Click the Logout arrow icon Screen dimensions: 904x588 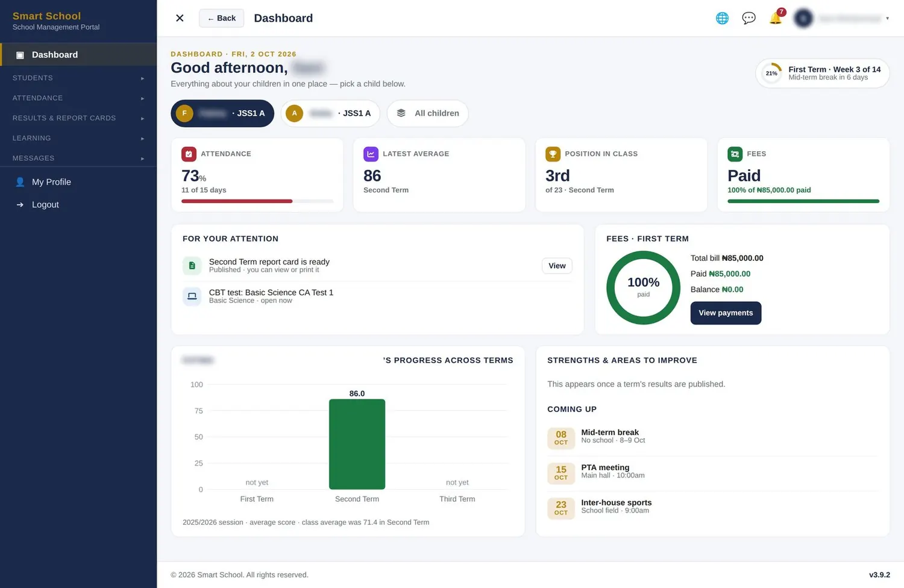[x=20, y=205]
